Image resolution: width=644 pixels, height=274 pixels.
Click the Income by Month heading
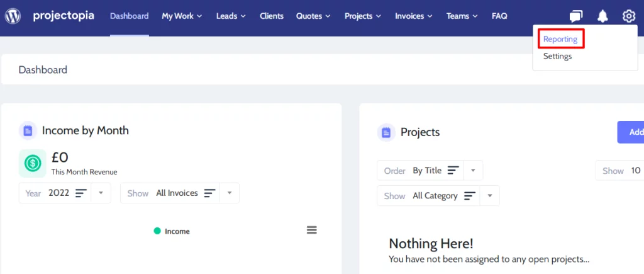coord(86,130)
